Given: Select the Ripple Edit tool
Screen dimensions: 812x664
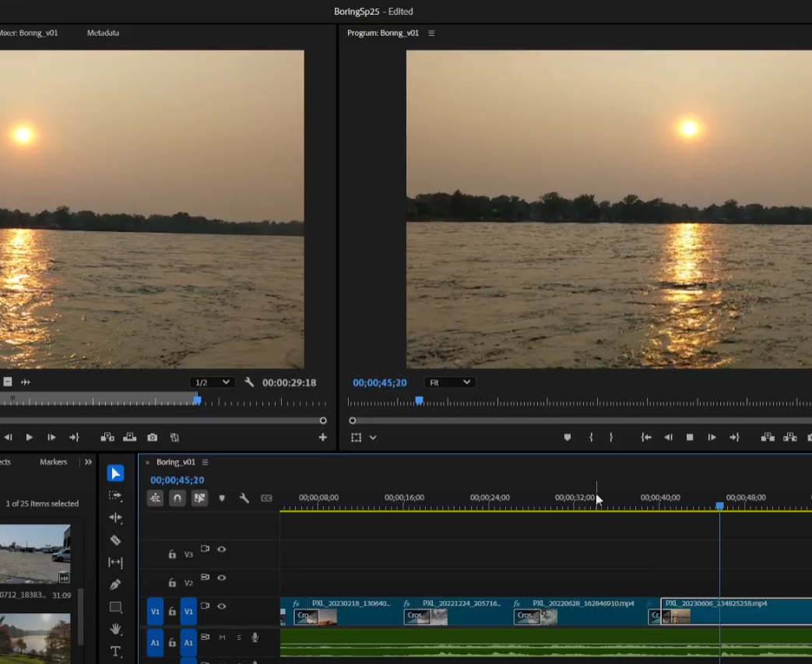Looking at the screenshot, I should pos(115,518).
